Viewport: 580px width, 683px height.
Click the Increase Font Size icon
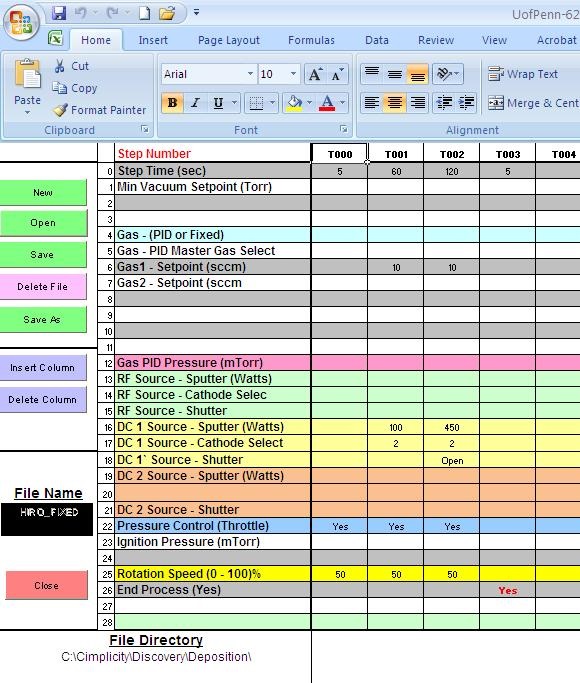(x=315, y=74)
